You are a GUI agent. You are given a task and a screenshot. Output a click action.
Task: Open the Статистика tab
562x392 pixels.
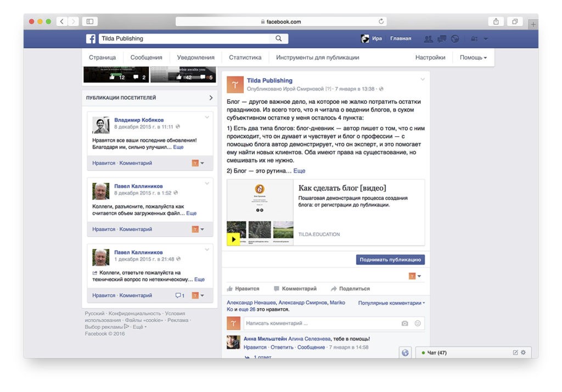[x=245, y=58]
